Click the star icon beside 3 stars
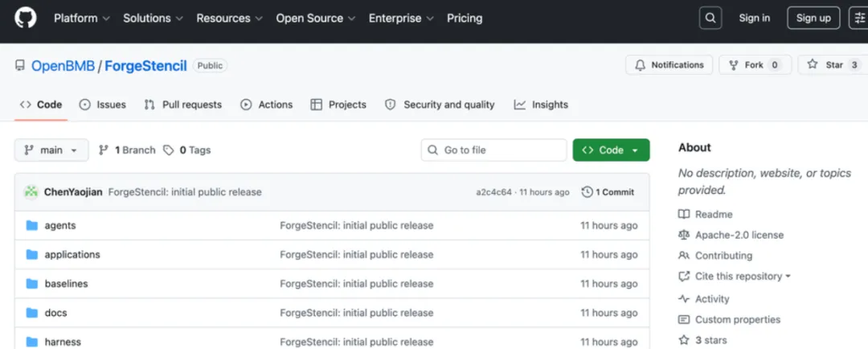 coord(684,340)
